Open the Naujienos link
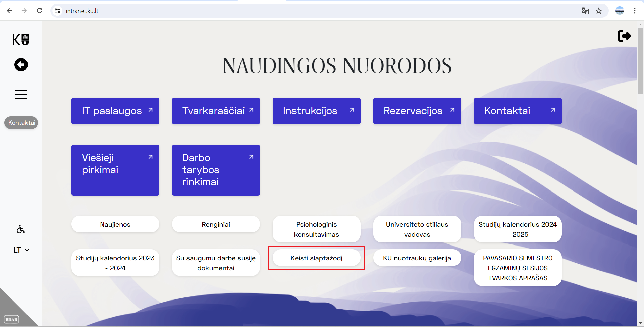The width and height of the screenshot is (644, 327). (x=115, y=224)
